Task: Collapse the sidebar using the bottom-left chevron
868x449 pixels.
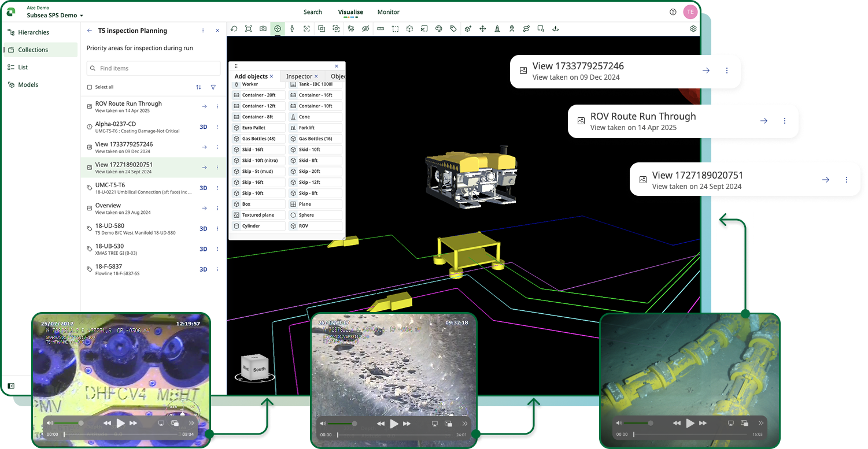Action: [x=11, y=385]
